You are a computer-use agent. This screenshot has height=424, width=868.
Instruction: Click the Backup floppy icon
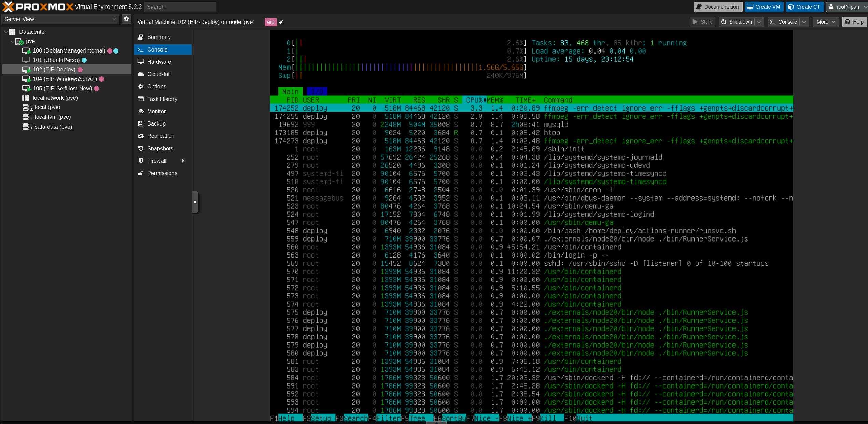[x=141, y=123]
